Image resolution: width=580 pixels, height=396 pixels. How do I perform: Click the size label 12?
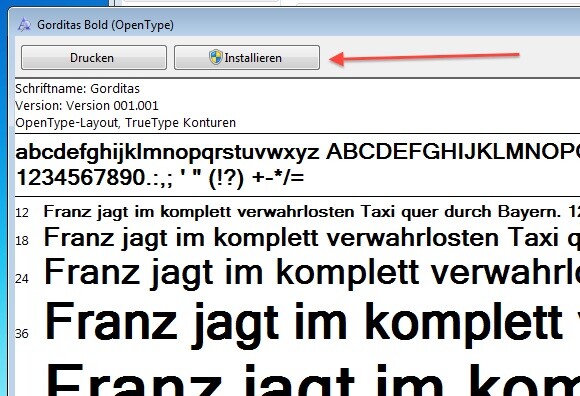[22, 213]
